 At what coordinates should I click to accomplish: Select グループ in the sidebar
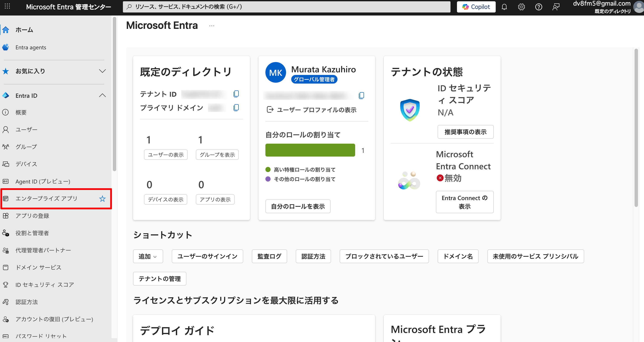click(x=26, y=147)
